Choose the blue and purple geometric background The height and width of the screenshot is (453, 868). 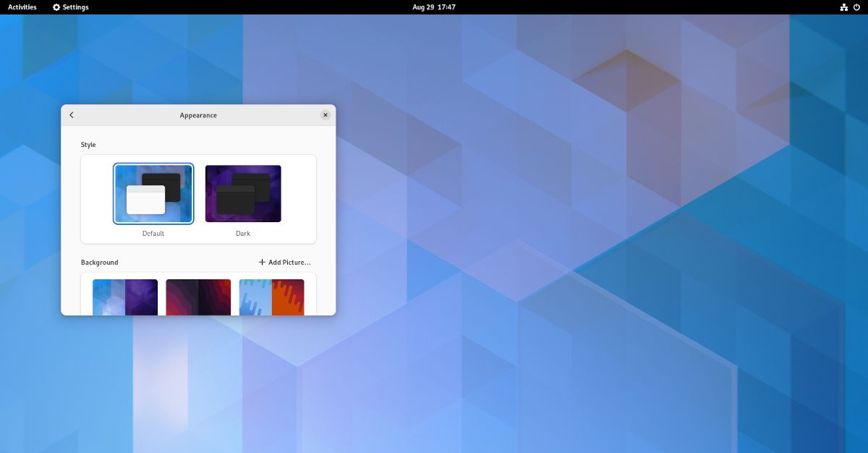coord(125,297)
